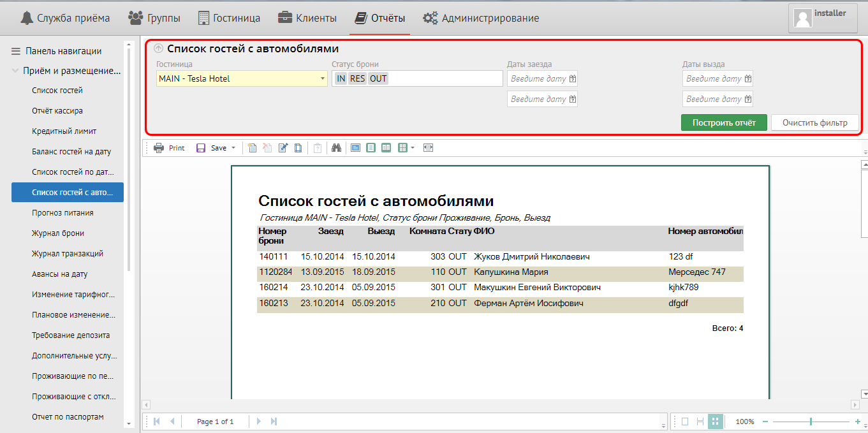The height and width of the screenshot is (433, 868).
Task: Click the edit page pencil icon
Action: (283, 148)
